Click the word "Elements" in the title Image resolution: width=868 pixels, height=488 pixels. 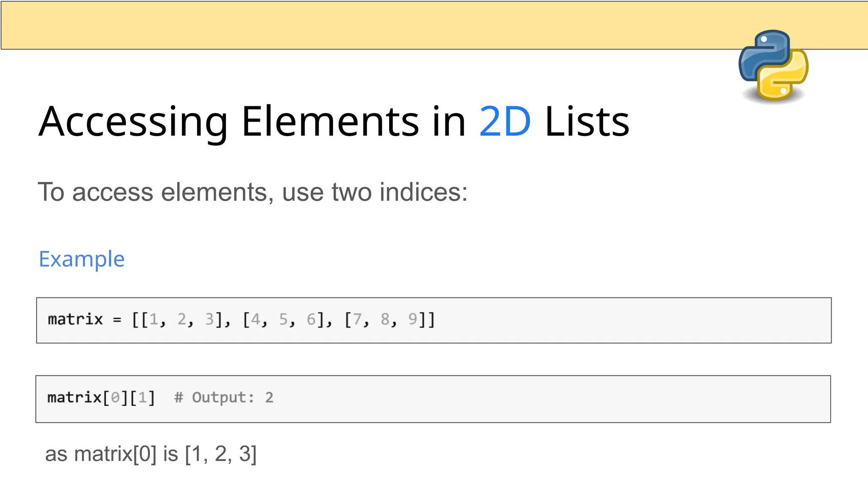(x=330, y=122)
